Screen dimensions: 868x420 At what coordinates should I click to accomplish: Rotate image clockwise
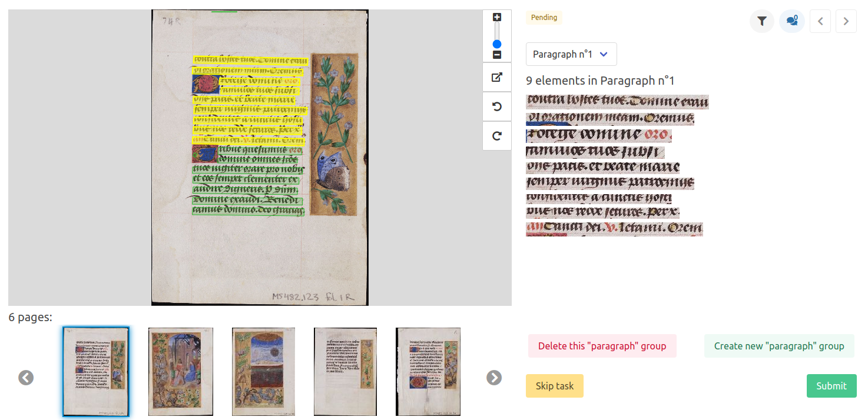pyautogui.click(x=497, y=136)
